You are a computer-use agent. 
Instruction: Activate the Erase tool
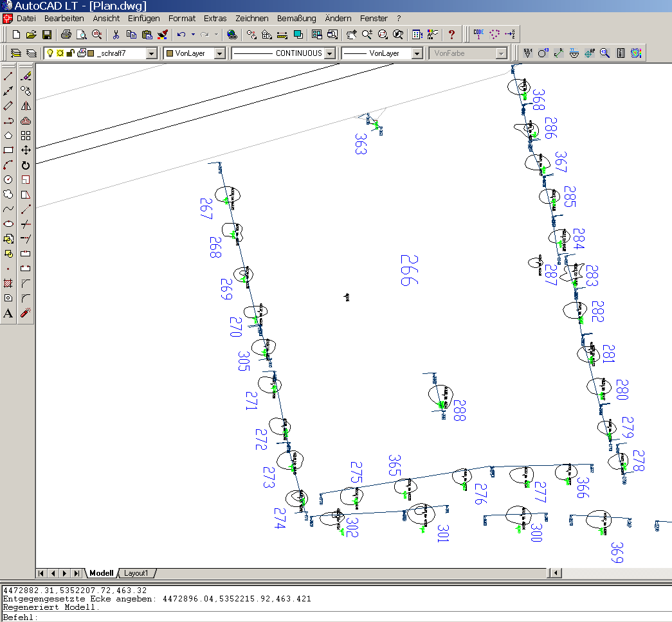(x=26, y=76)
